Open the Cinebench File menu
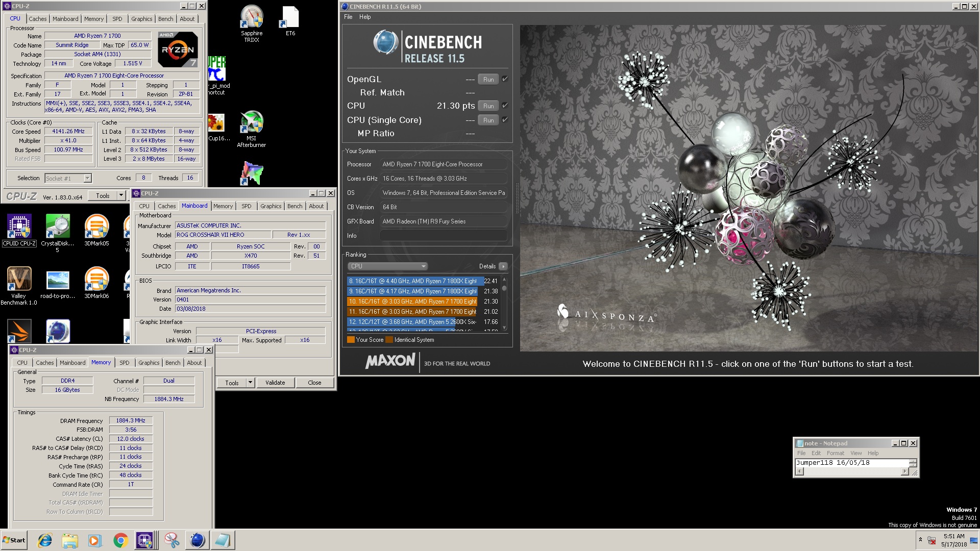 click(348, 17)
